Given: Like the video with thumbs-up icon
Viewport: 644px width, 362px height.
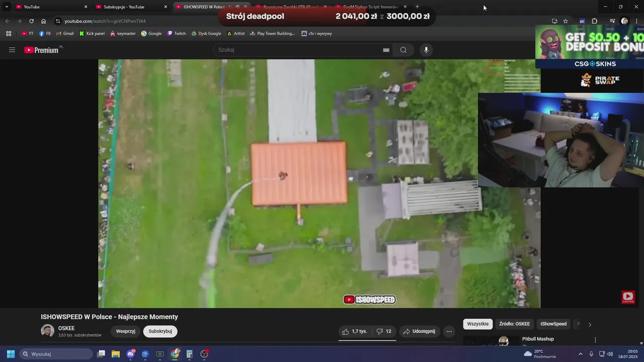Looking at the screenshot, I should pyautogui.click(x=355, y=331).
